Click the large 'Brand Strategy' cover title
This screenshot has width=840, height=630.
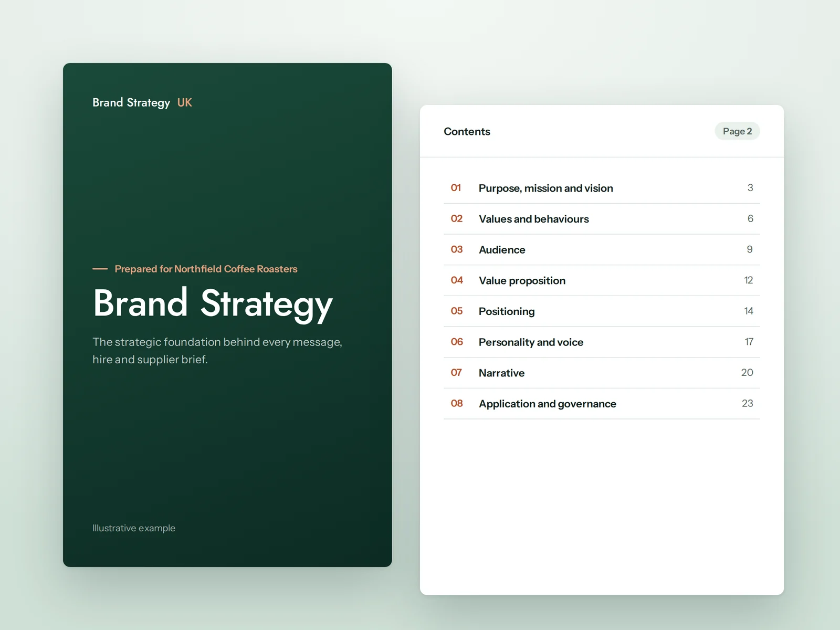click(213, 304)
